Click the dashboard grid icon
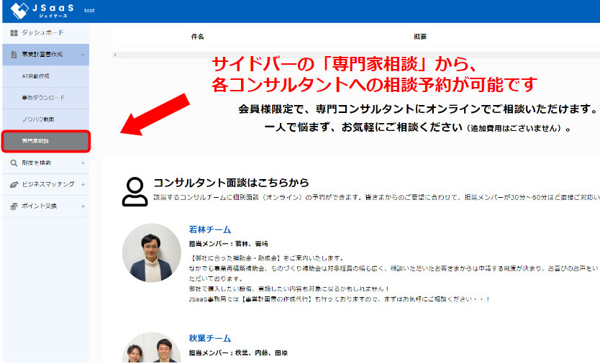Image resolution: width=600 pixels, height=364 pixels. tap(14, 33)
